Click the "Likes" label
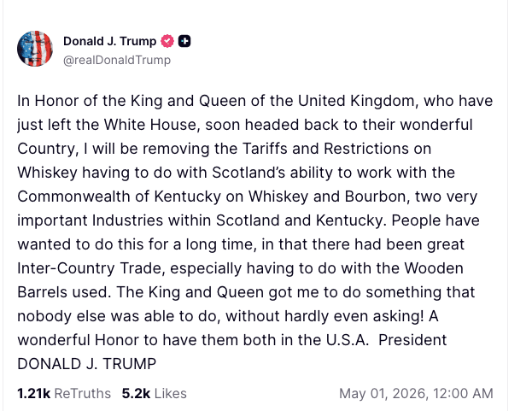 point(170,394)
